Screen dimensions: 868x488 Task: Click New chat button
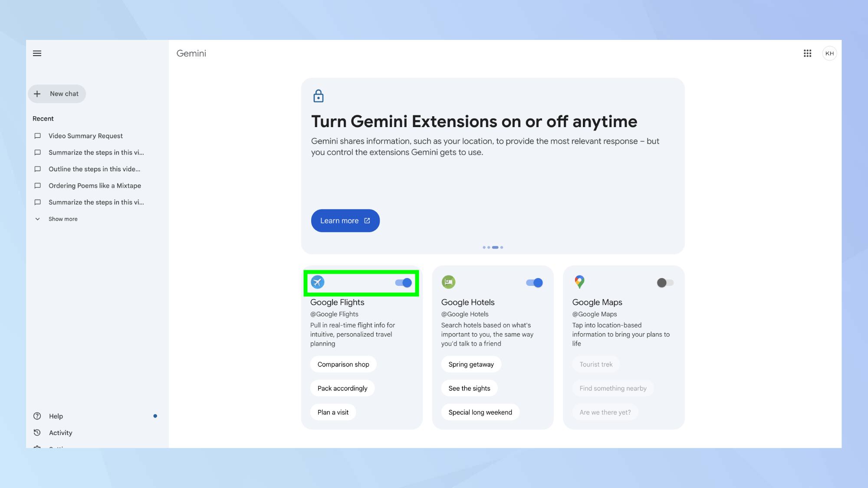pos(56,94)
